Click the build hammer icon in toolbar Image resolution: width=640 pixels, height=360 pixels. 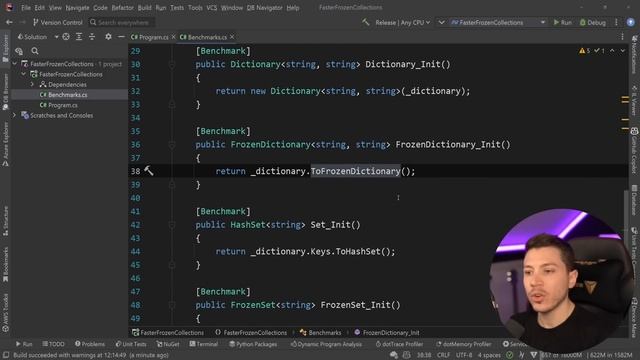point(366,22)
